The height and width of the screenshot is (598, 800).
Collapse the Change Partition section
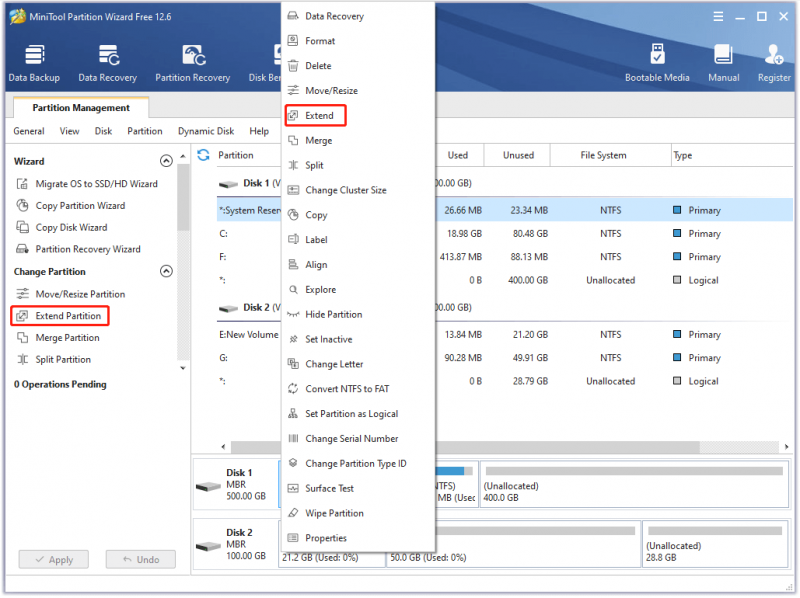pos(166,271)
